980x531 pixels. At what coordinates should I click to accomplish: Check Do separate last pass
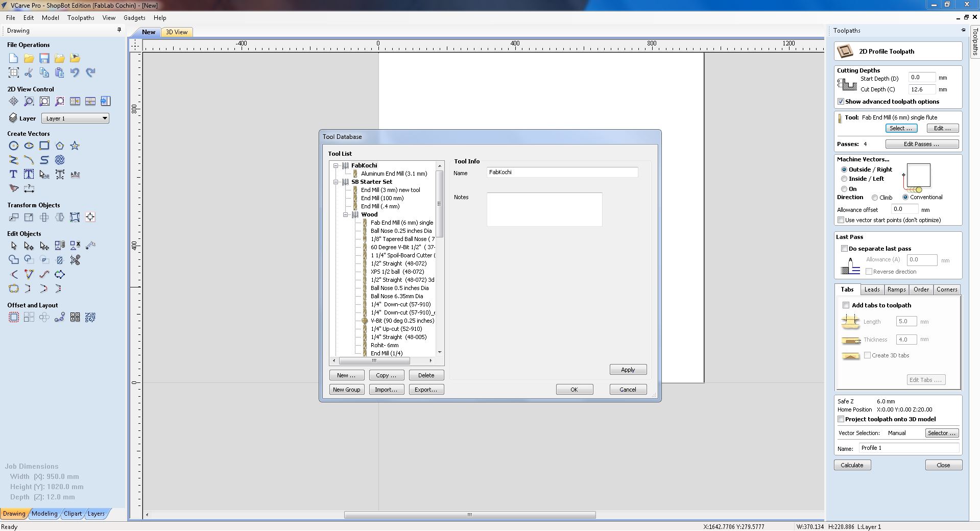tap(844, 249)
